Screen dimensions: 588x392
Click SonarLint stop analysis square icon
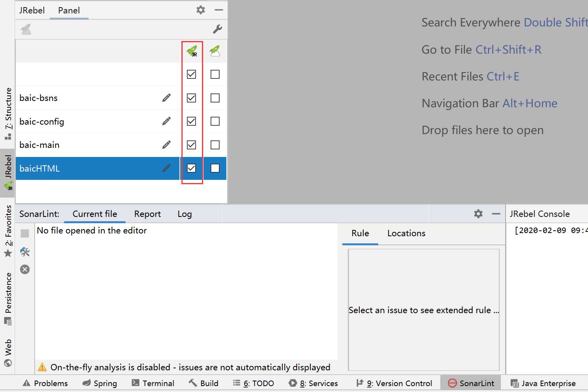tap(25, 233)
